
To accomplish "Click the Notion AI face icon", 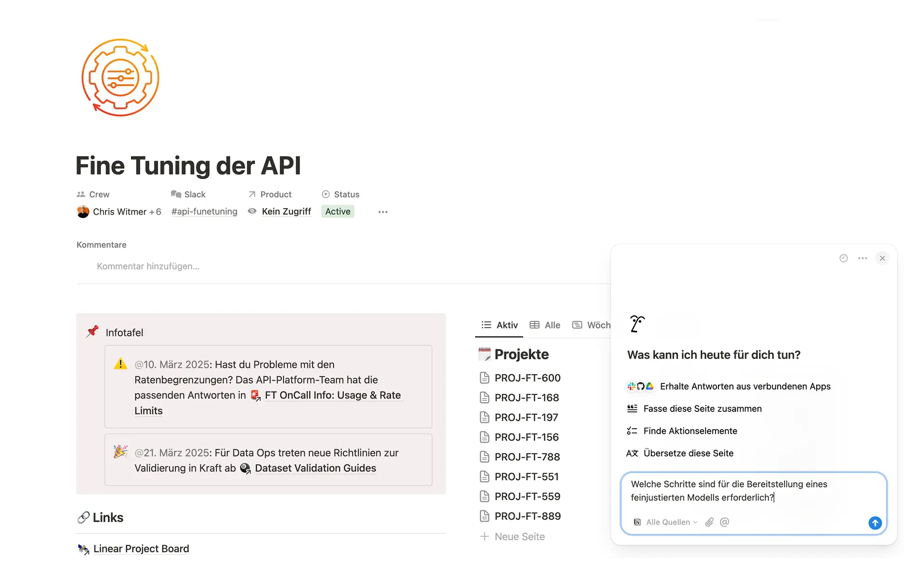I will click(x=637, y=324).
